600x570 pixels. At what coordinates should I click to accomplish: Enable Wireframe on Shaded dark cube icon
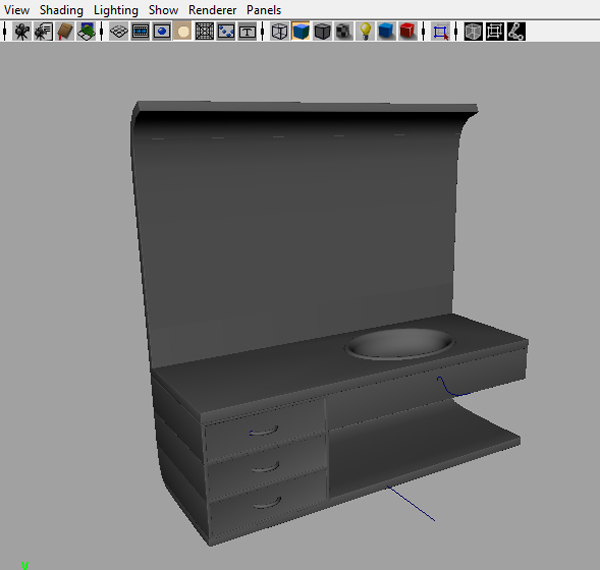pyautogui.click(x=322, y=31)
